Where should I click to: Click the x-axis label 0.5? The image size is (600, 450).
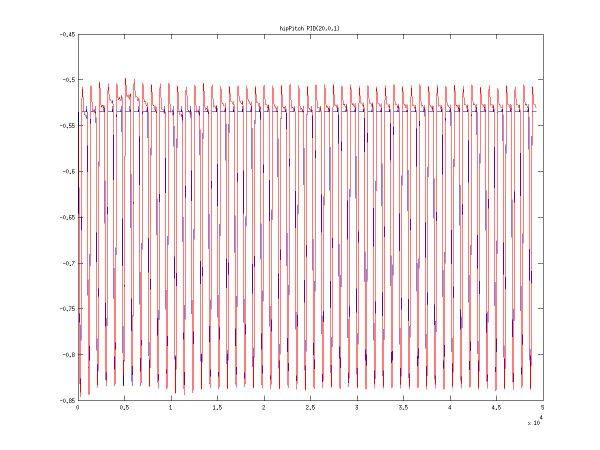[124, 408]
